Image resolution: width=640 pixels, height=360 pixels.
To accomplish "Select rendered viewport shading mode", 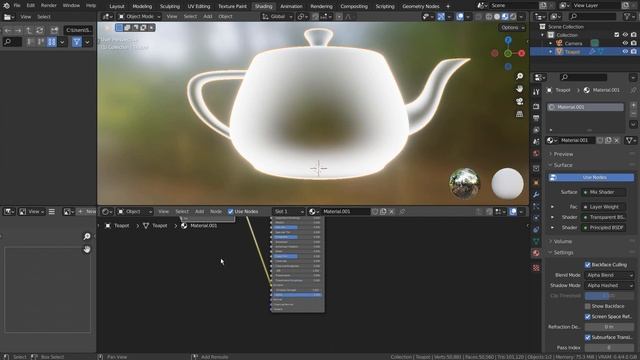I will (x=513, y=17).
